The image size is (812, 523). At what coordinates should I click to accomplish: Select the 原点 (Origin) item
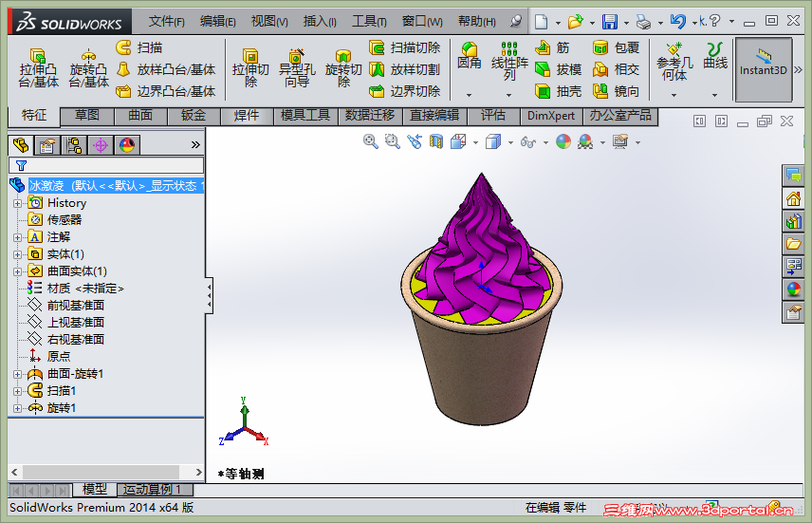pos(49,357)
